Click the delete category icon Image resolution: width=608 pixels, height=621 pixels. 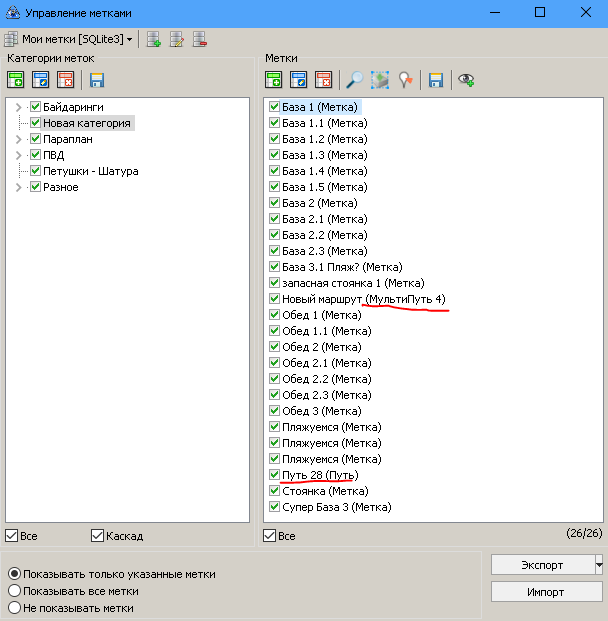[66, 80]
